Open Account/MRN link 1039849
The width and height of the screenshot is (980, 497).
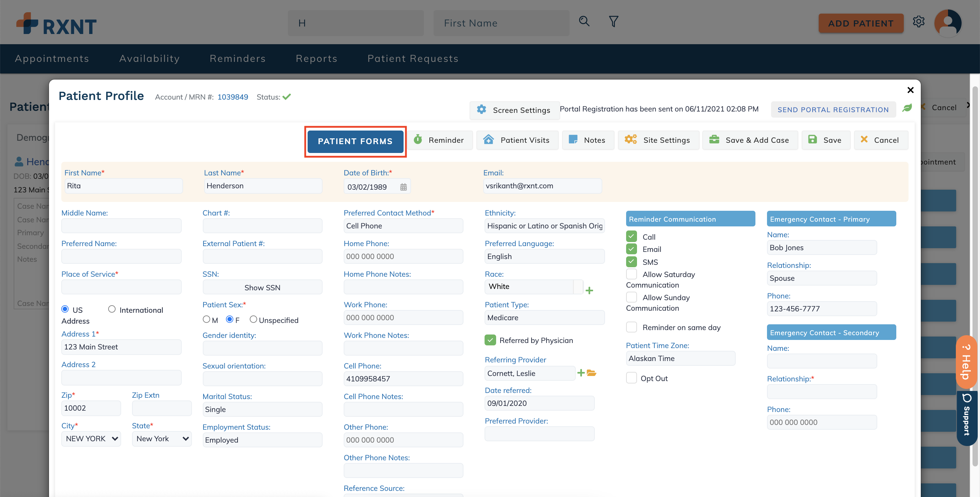(233, 97)
